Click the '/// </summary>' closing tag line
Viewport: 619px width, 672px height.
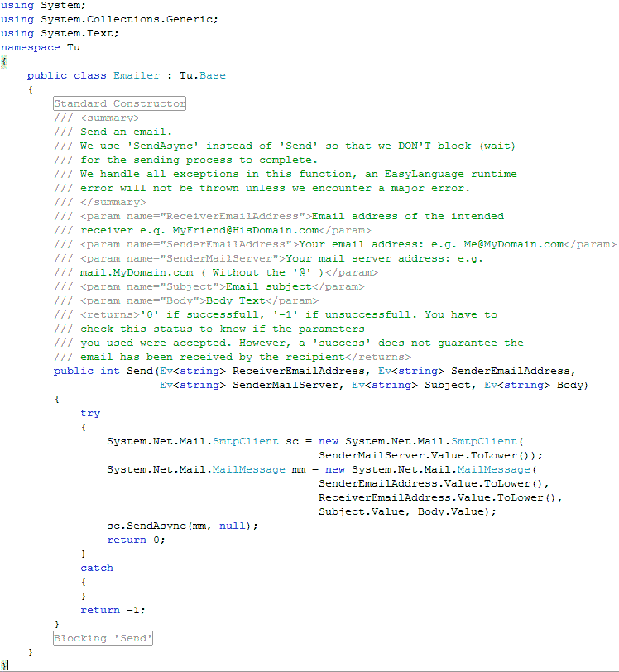pyautogui.click(x=100, y=202)
